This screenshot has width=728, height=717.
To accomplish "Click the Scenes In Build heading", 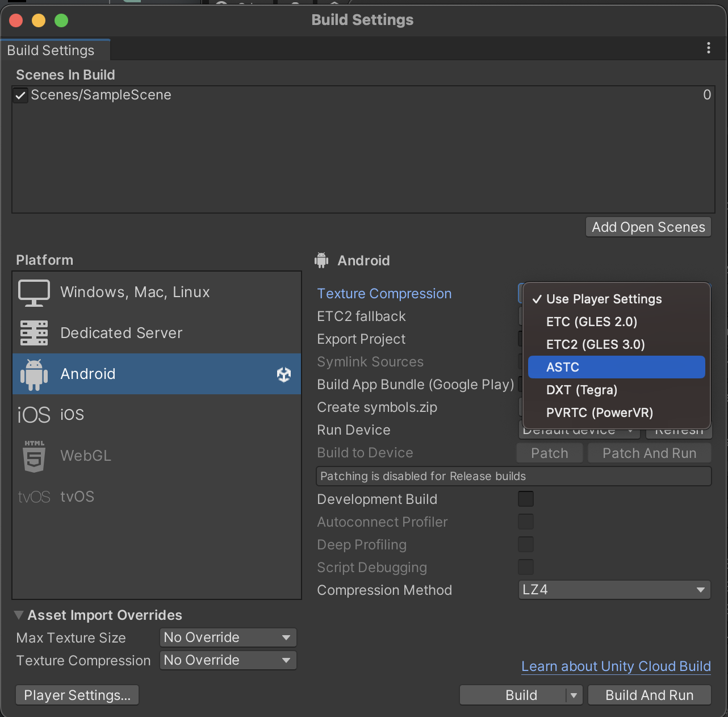I will click(65, 75).
